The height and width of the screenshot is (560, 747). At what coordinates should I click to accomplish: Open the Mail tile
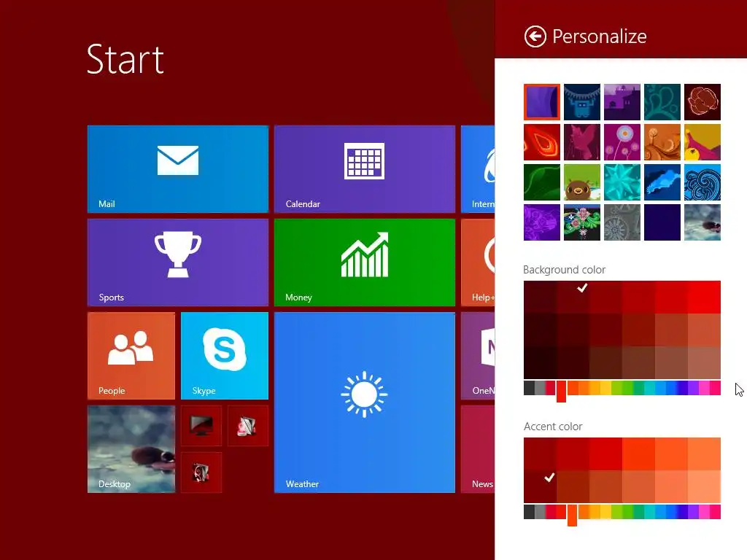pos(178,168)
